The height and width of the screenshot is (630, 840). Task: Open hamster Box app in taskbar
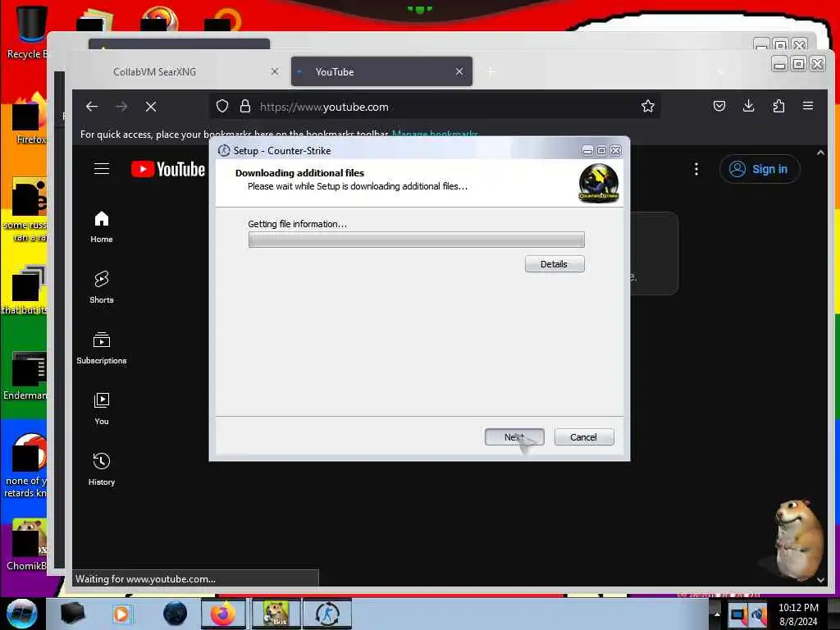(276, 614)
